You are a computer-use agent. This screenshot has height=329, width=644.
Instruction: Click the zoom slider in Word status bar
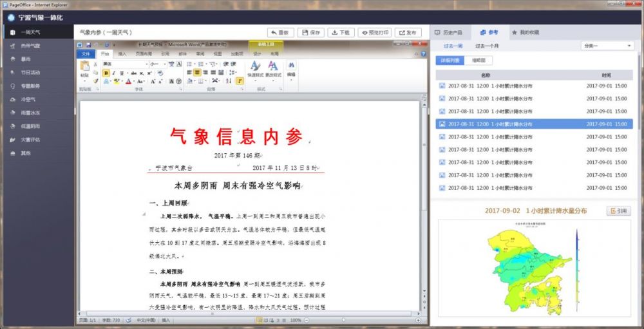(x=343, y=319)
